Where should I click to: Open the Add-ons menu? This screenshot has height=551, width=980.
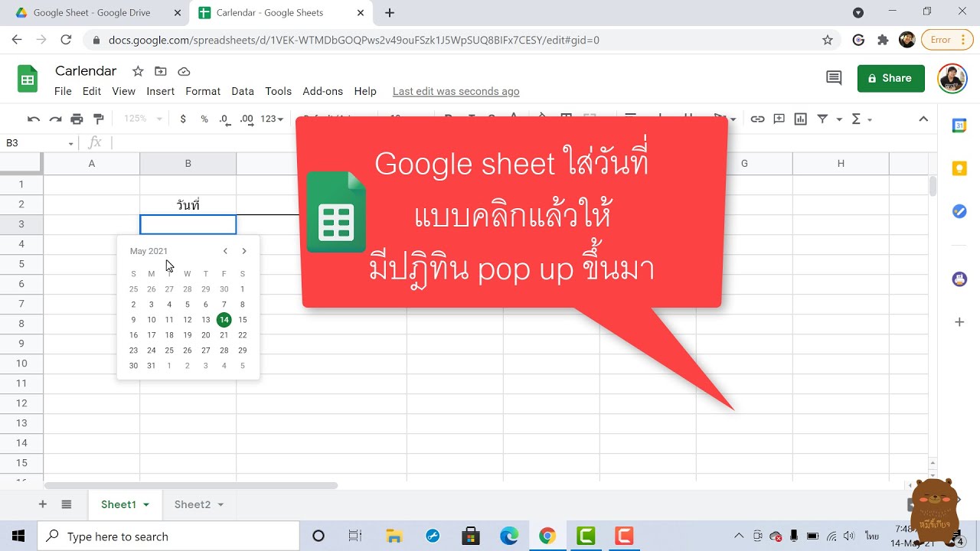pyautogui.click(x=323, y=91)
